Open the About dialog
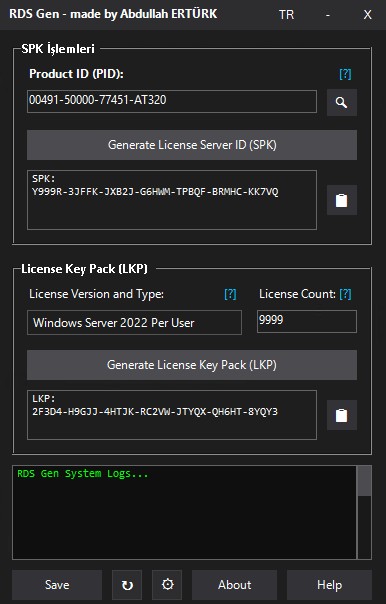 [x=235, y=585]
